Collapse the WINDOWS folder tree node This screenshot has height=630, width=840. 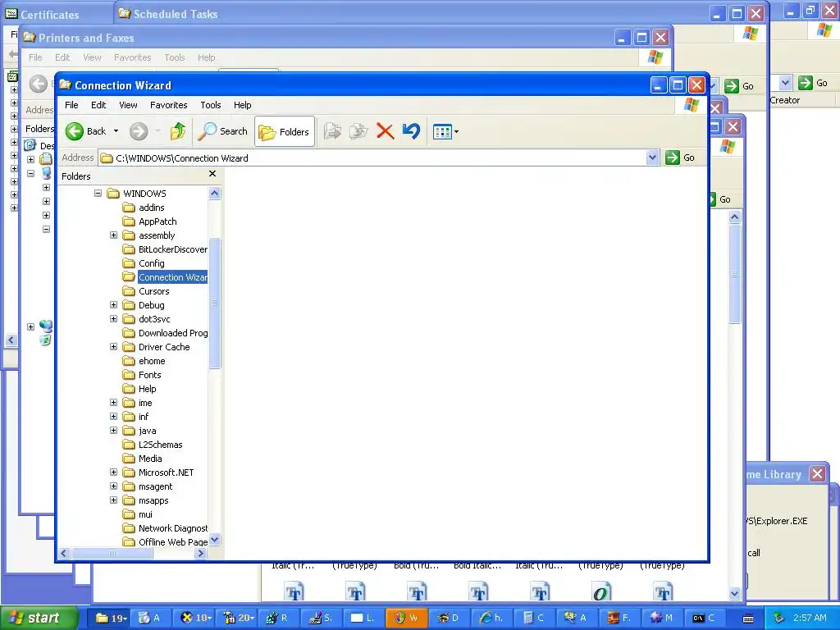(x=98, y=193)
